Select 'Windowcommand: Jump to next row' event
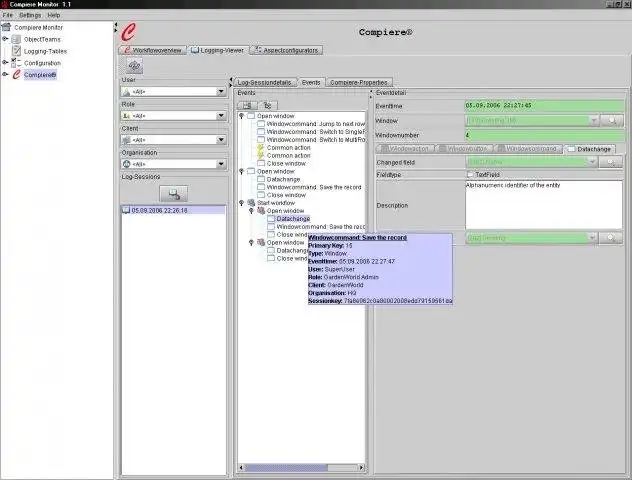Image resolution: width=632 pixels, height=480 pixels. point(316,124)
